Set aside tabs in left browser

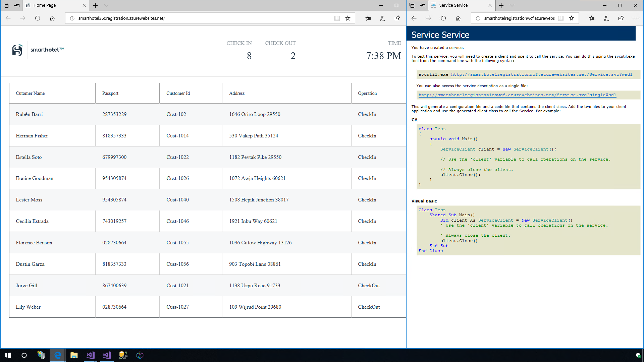click(x=17, y=5)
